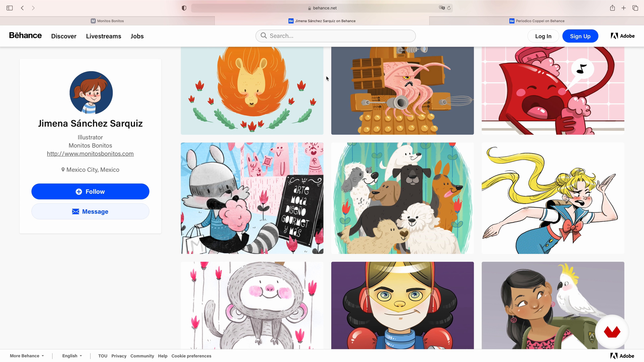Focus the Search input field
Image resolution: width=644 pixels, height=362 pixels.
[335, 36]
